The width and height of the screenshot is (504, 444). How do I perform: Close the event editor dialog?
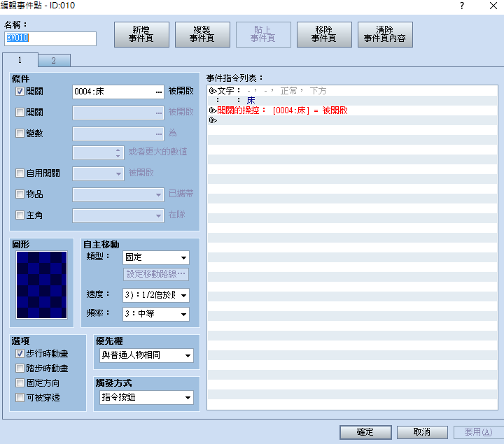click(x=493, y=6)
